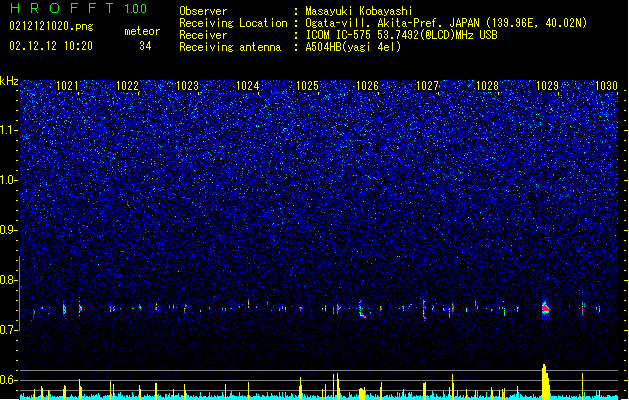Click the 1.1 kHz frequency label
629x400 pixels.
pyautogui.click(x=8, y=130)
